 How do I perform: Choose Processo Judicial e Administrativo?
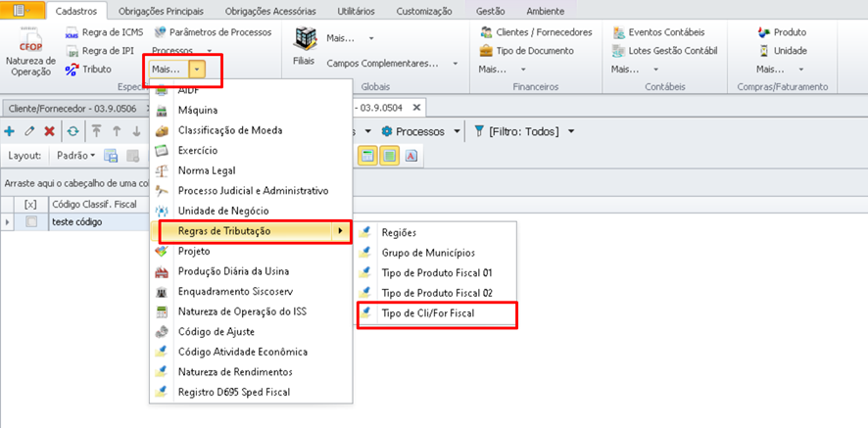click(x=254, y=190)
